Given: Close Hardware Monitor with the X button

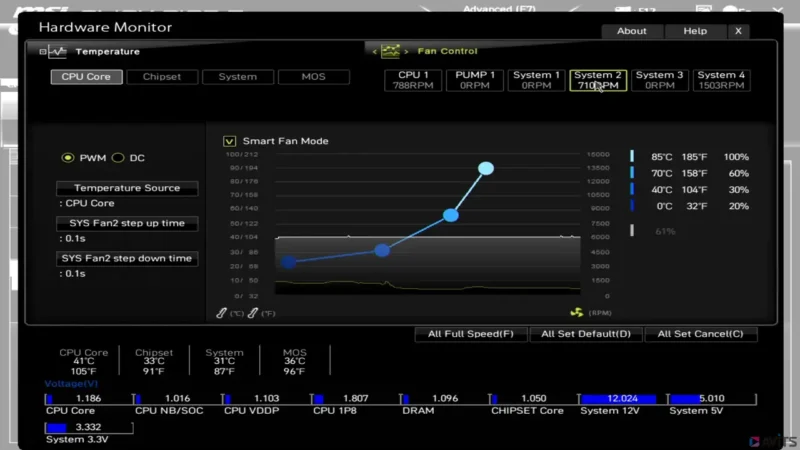Looking at the screenshot, I should pyautogui.click(x=738, y=31).
